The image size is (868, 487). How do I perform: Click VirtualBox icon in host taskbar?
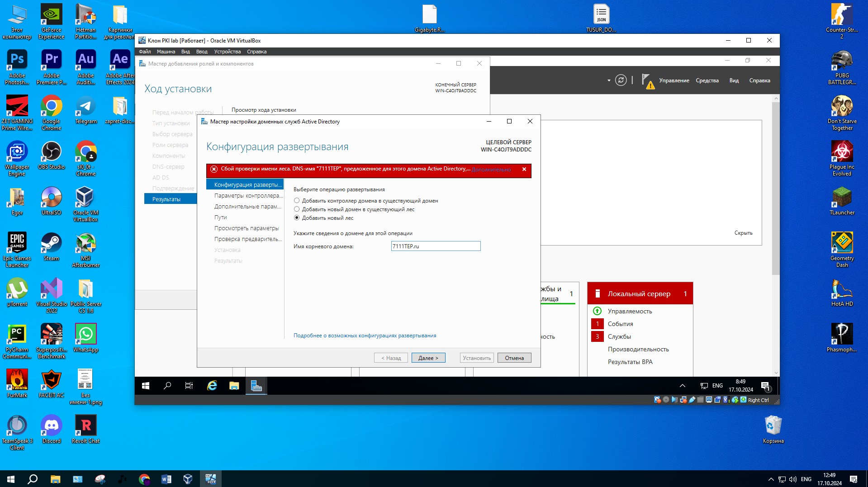pyautogui.click(x=188, y=479)
